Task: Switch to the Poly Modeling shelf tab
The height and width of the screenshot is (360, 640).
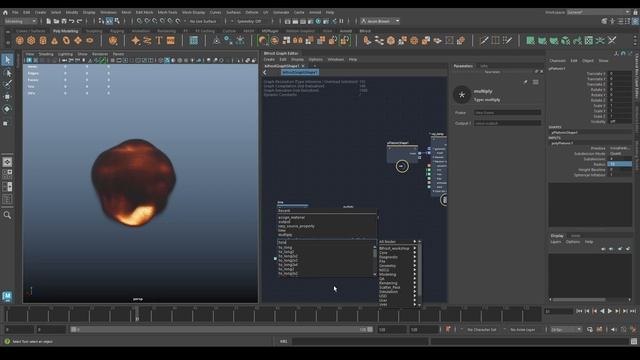Action: click(65, 31)
